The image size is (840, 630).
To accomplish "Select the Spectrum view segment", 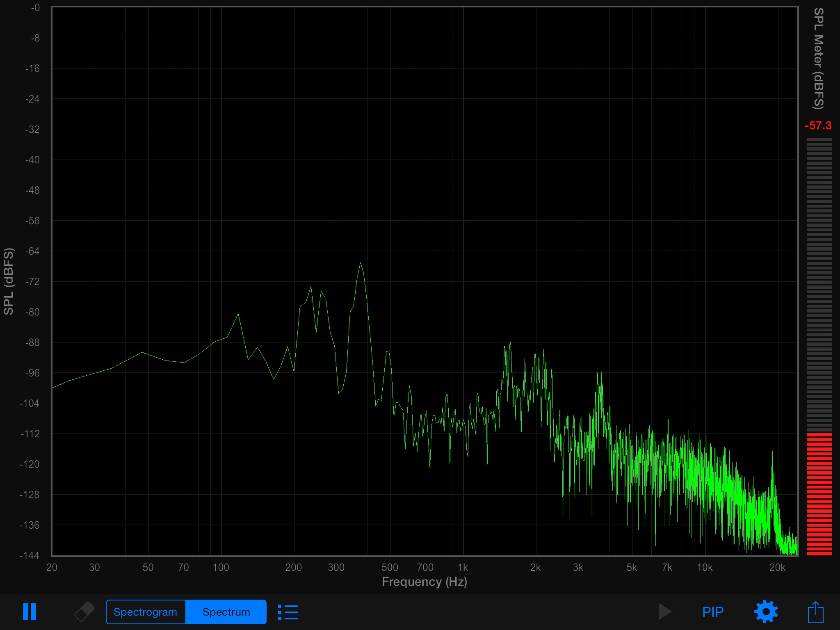I will coord(226,612).
